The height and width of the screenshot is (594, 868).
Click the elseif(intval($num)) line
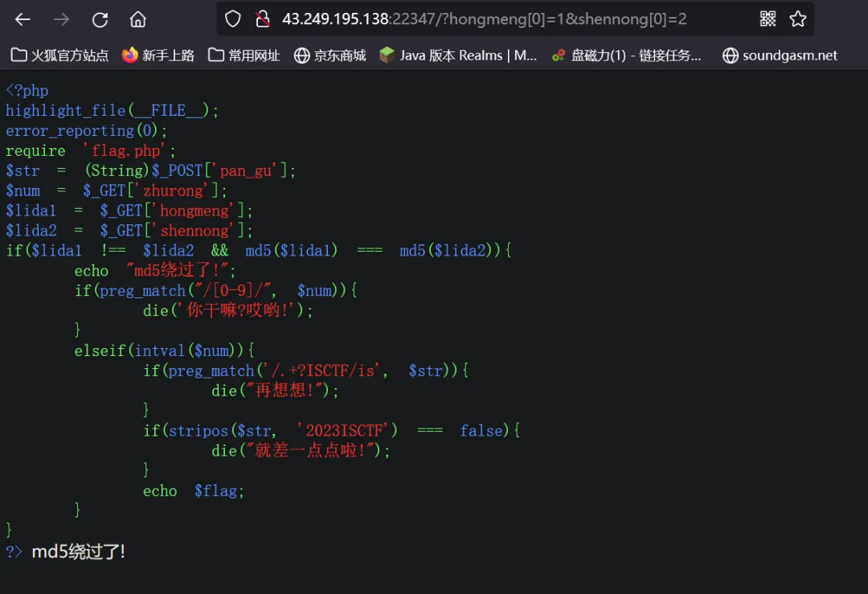(x=165, y=350)
